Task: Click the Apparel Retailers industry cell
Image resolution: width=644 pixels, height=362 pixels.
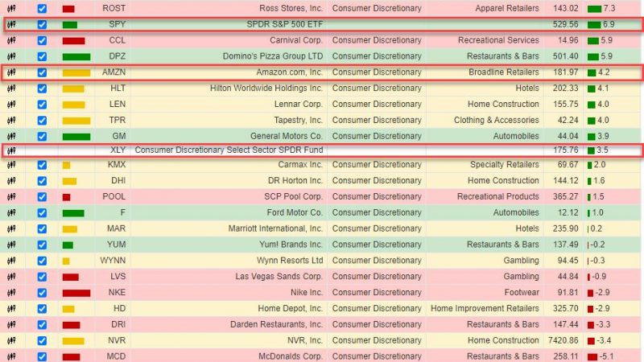Action: [x=507, y=8]
